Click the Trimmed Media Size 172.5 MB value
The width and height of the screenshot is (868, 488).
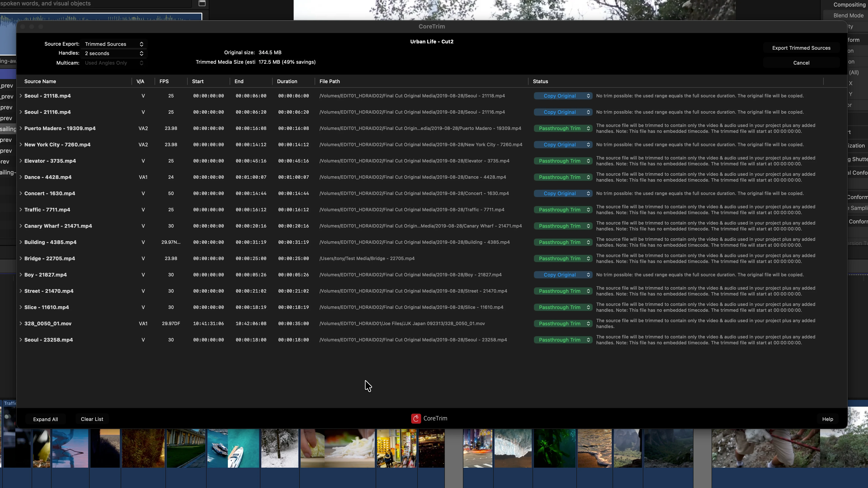pyautogui.click(x=287, y=62)
